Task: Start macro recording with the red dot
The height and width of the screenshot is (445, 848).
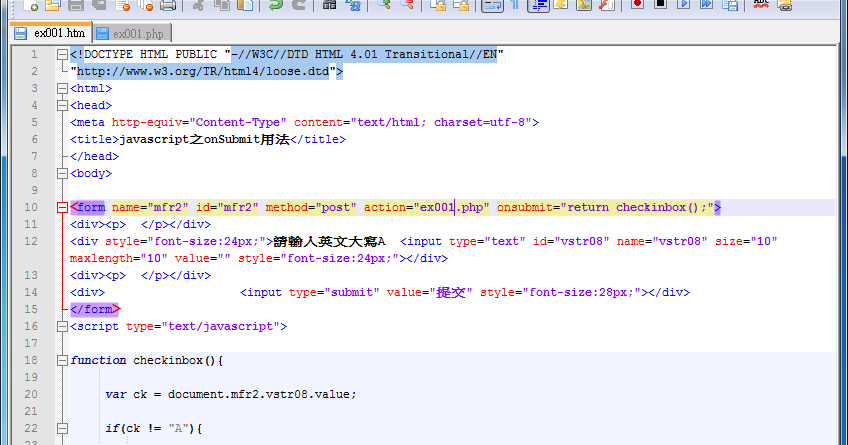Action: click(637, 5)
